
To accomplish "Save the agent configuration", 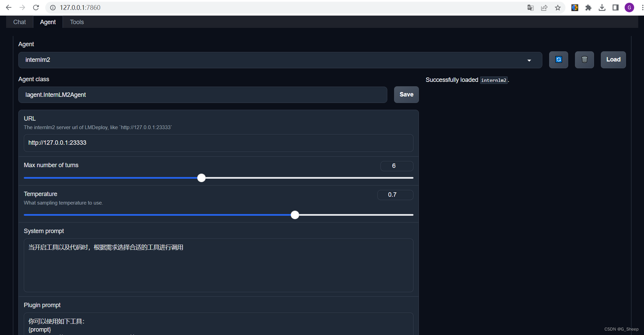I will point(406,95).
